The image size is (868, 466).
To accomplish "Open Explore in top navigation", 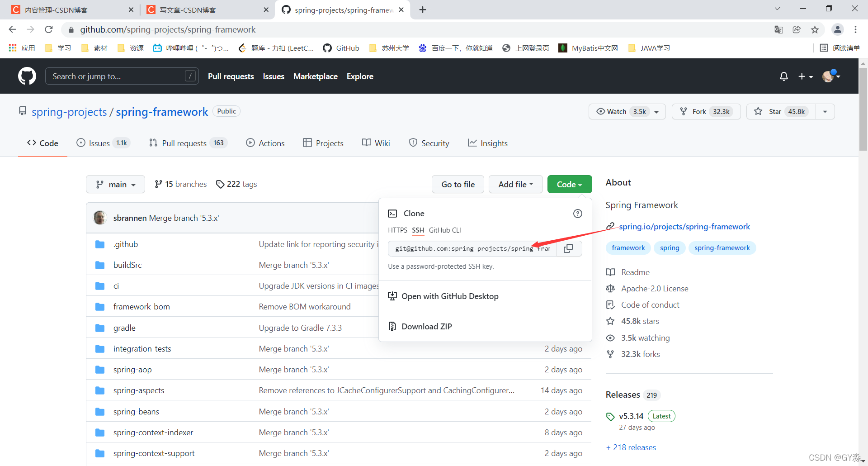I will (360, 76).
